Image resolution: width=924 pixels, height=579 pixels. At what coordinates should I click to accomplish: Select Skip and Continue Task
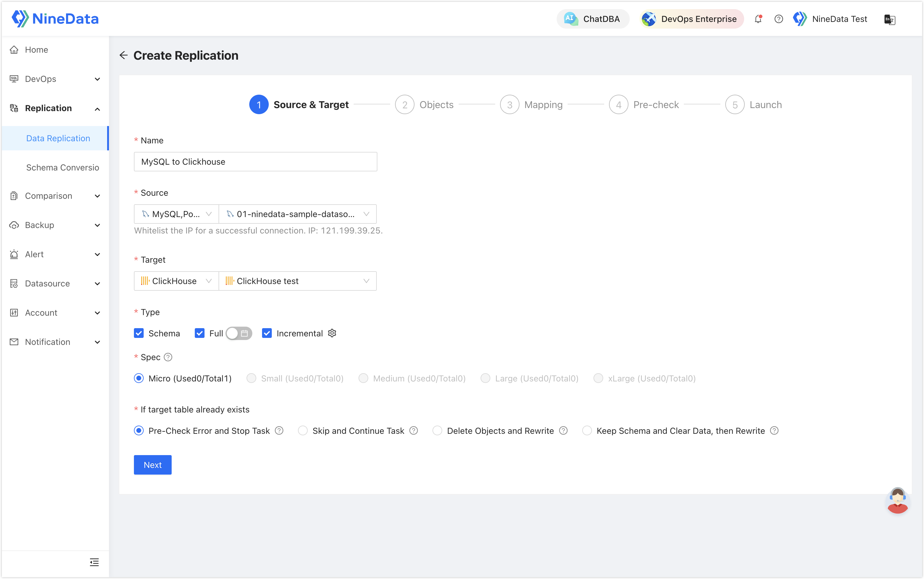pyautogui.click(x=303, y=431)
